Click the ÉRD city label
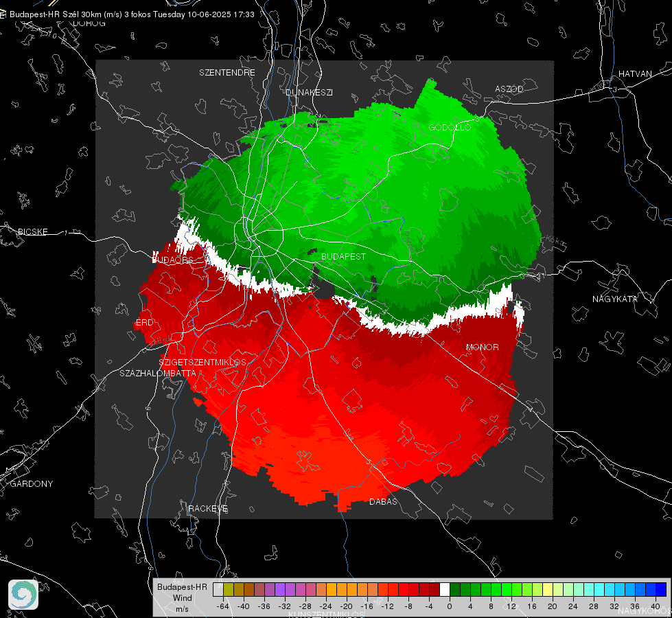The image size is (672, 618). pyautogui.click(x=144, y=323)
